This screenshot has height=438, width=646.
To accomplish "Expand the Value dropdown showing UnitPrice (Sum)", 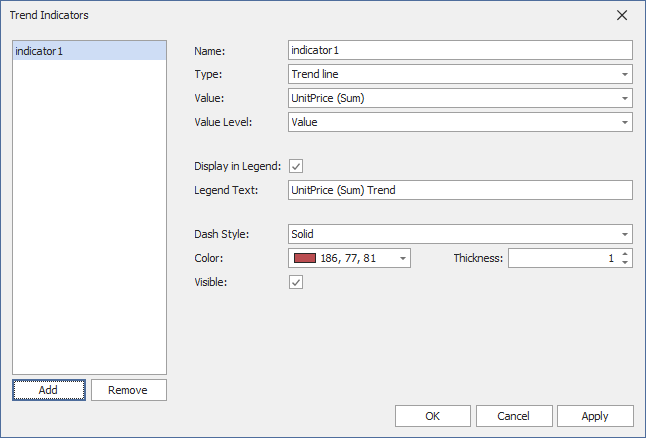I will click(624, 98).
